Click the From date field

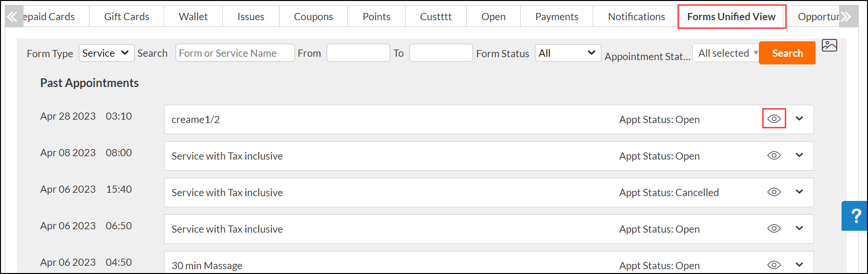click(x=358, y=53)
